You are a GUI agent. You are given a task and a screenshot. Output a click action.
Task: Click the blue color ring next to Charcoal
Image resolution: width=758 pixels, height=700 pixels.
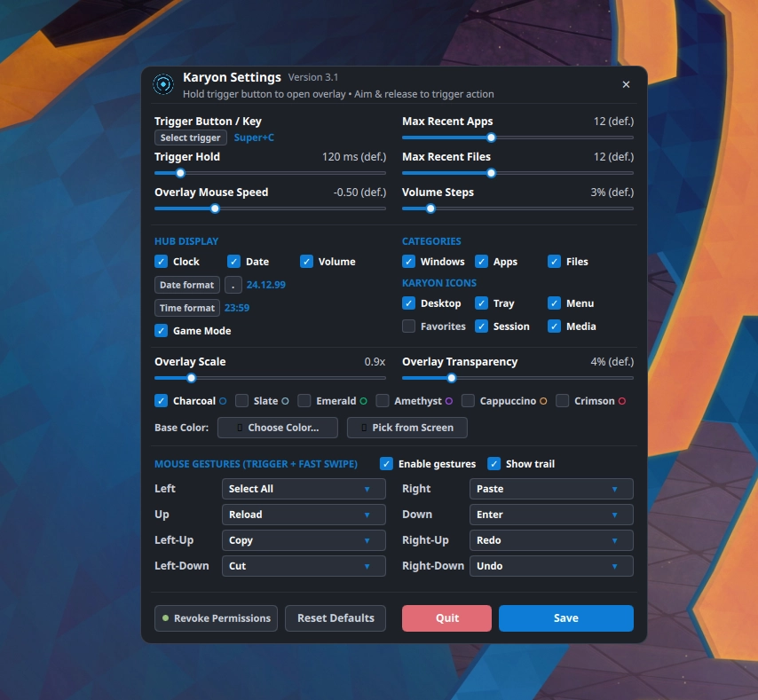tap(223, 401)
